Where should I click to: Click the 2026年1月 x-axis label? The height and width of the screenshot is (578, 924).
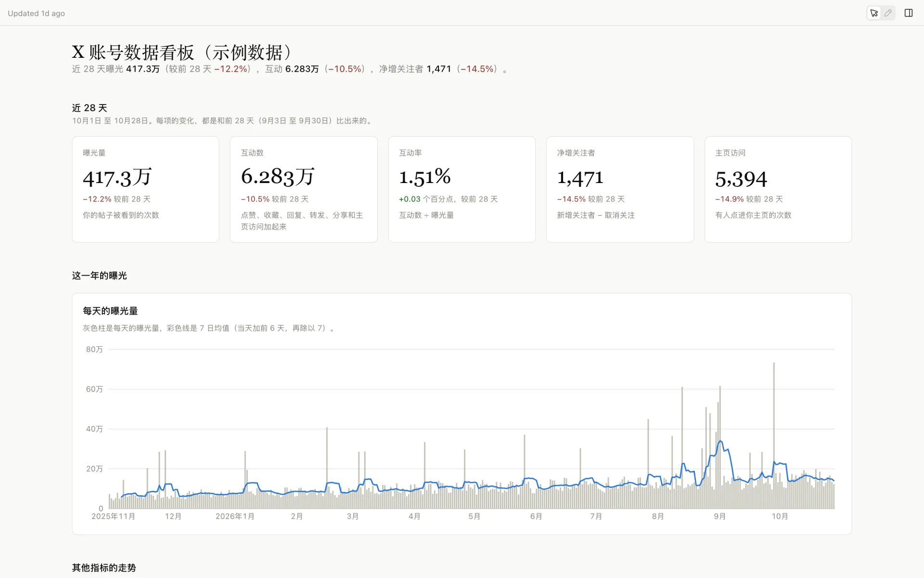tap(235, 516)
